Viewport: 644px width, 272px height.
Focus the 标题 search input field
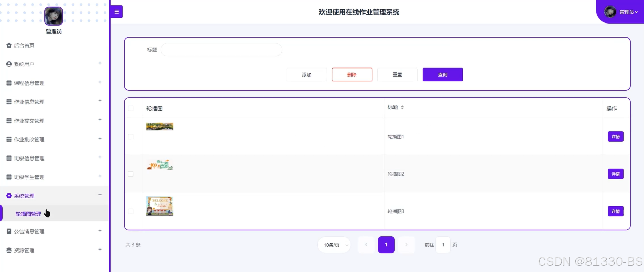coord(221,50)
